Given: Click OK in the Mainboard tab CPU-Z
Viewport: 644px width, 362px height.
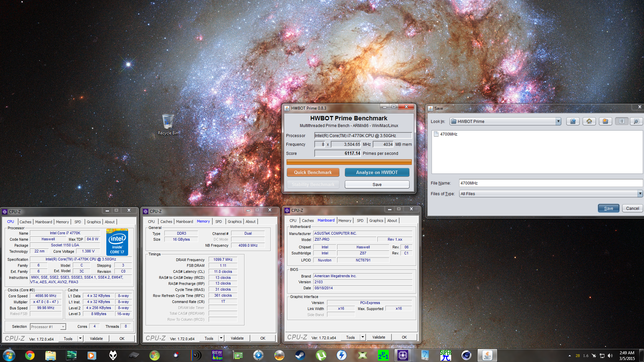Looking at the screenshot, I should coord(404,337).
